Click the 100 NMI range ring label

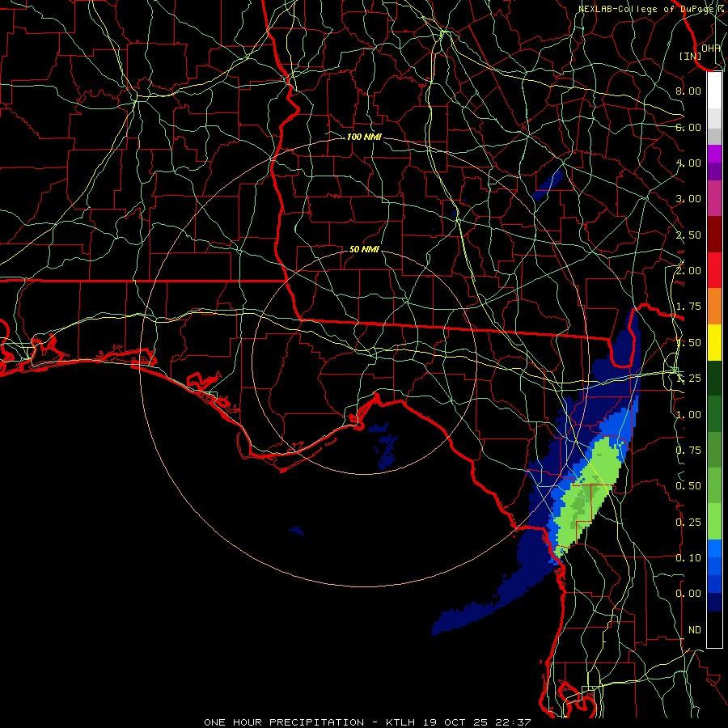tap(364, 137)
